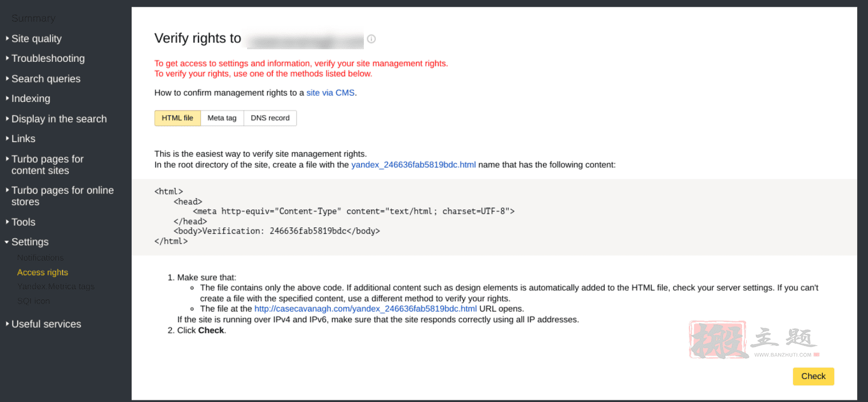
Task: Open the casecavanagh.com verification URL link
Action: click(366, 309)
